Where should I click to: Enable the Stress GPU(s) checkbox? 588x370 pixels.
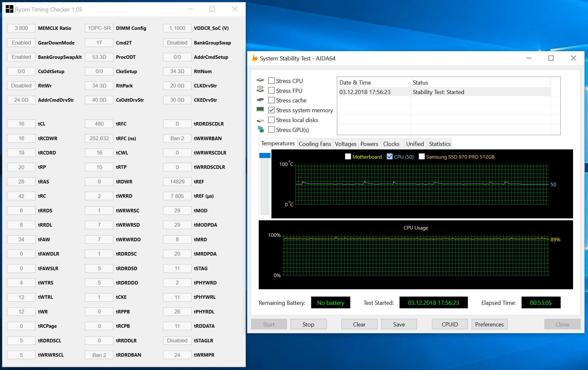pos(271,130)
